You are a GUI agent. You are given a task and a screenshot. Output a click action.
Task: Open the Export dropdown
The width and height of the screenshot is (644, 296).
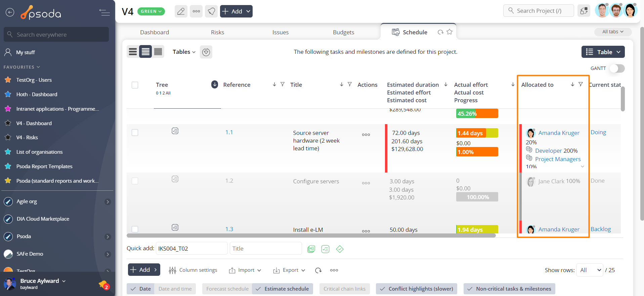[289, 270]
